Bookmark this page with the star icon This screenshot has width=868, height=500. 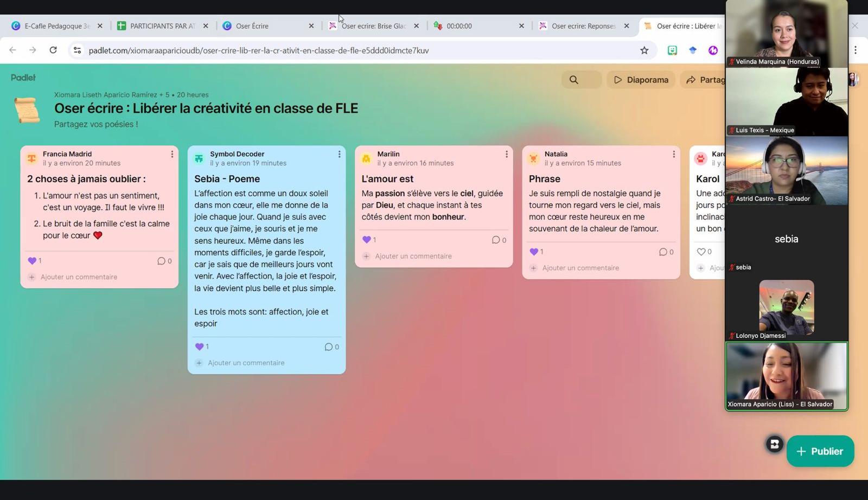click(x=644, y=50)
